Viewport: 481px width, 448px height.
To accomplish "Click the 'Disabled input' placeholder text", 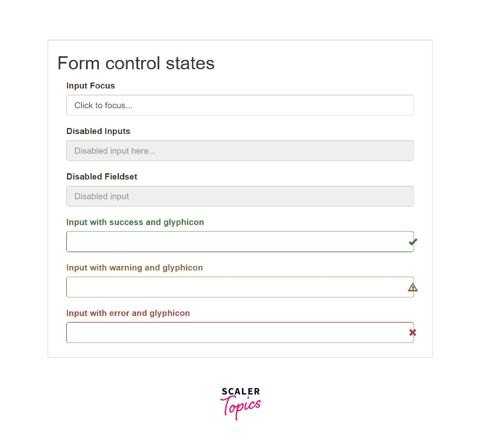I will (102, 196).
